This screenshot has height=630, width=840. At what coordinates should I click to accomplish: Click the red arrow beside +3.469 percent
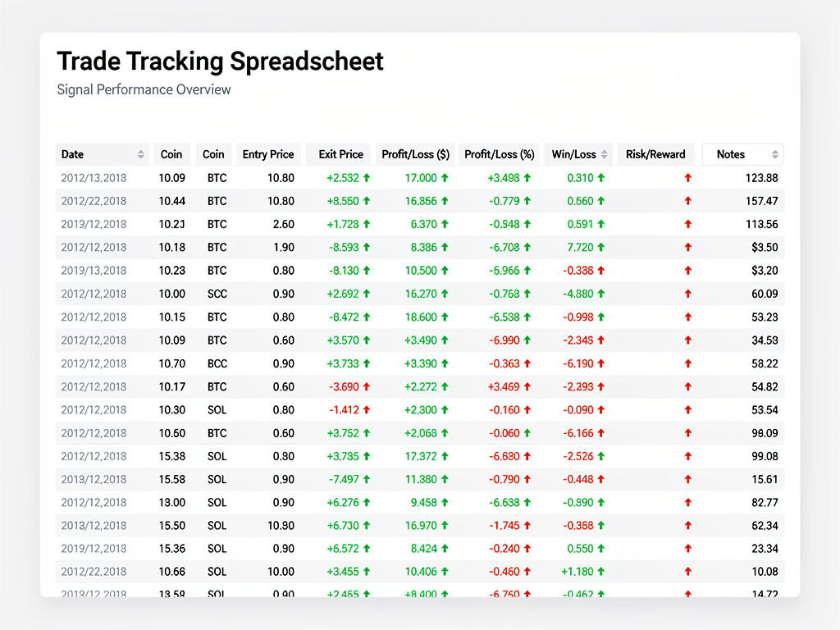pos(527,387)
